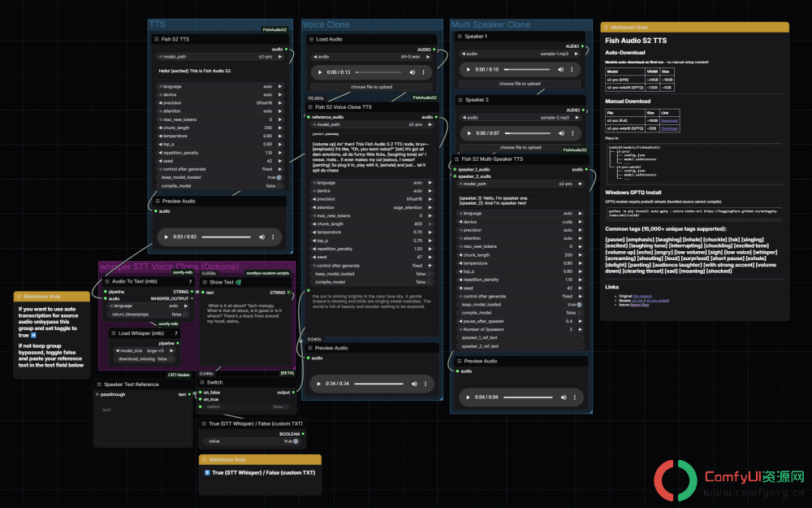This screenshot has height=508, width=812.
Task: Open the device dropdown in Multi-Speaker TTS
Action: click(x=520, y=222)
